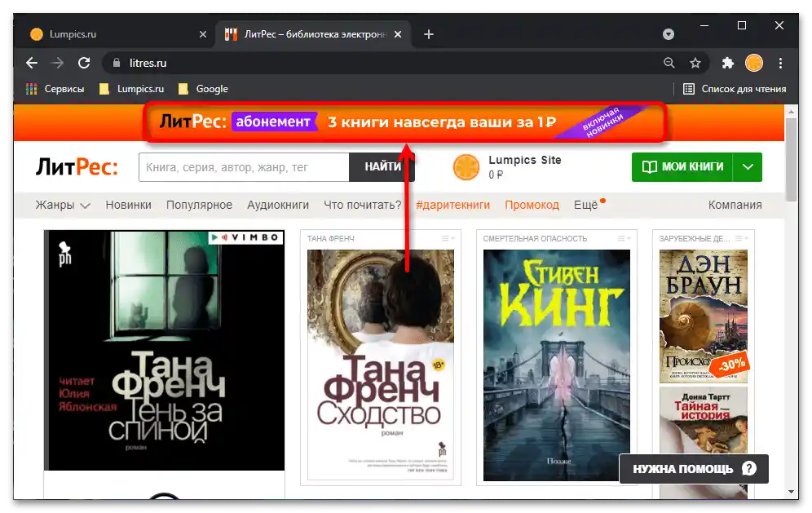812x513 pixels.
Task: Open the 0 ₽ account balance
Action: tap(496, 175)
